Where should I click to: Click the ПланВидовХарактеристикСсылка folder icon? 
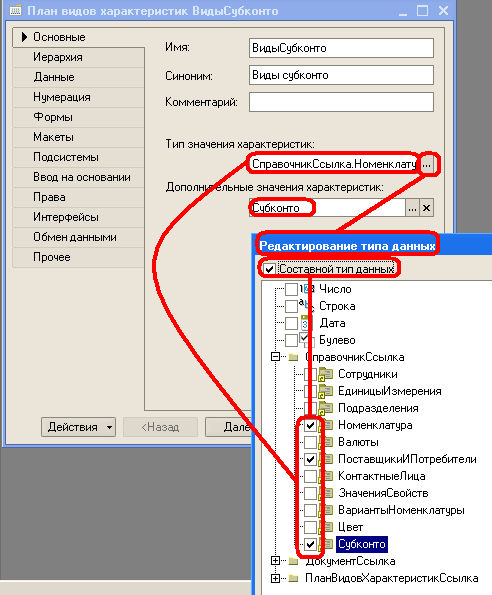point(293,578)
